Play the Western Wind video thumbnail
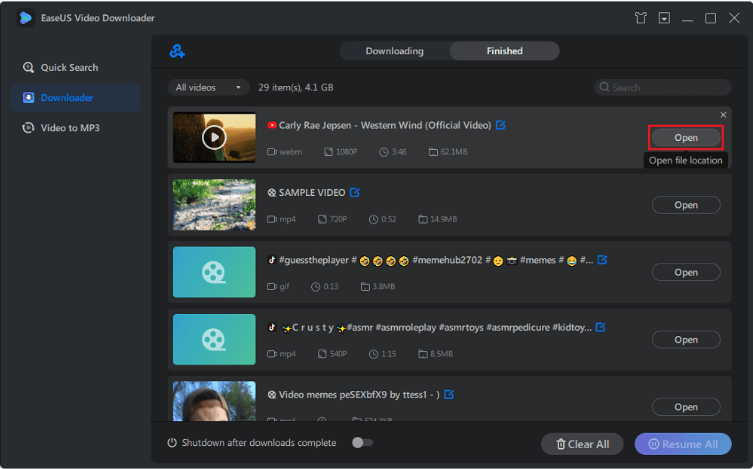Image resolution: width=753 pixels, height=469 pixels. (x=214, y=138)
